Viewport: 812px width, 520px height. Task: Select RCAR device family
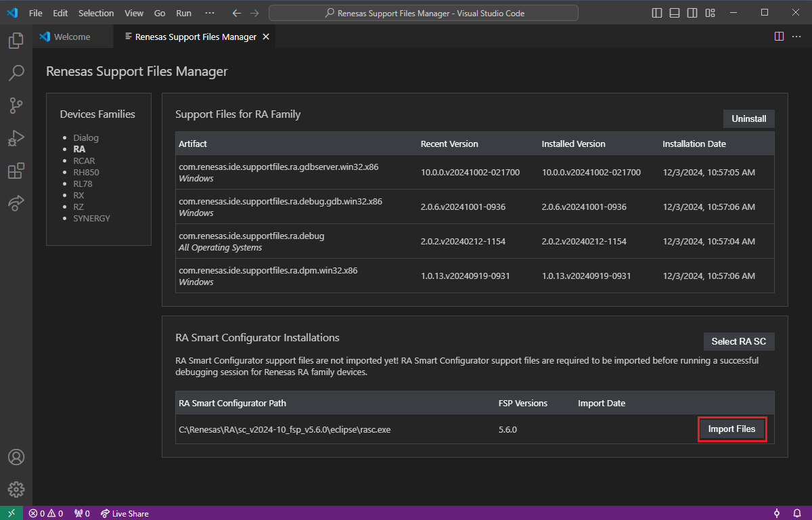[85, 160]
